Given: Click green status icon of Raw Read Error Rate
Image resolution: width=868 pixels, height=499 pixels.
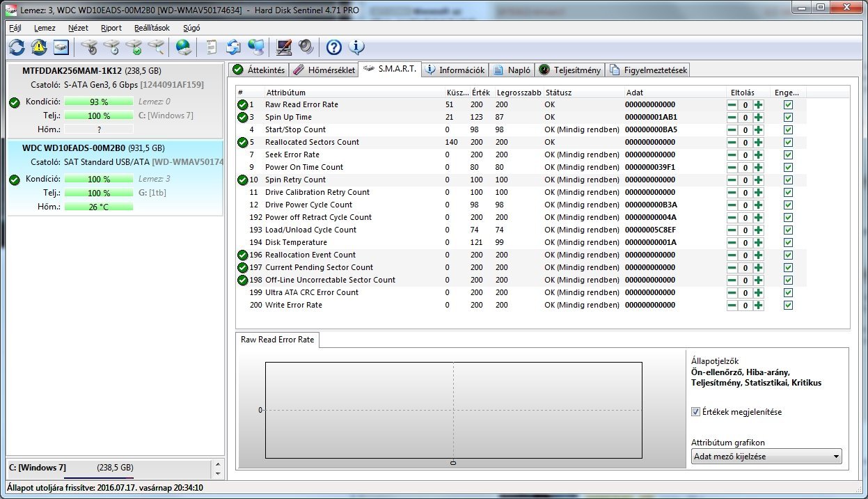Looking at the screenshot, I should (x=242, y=104).
